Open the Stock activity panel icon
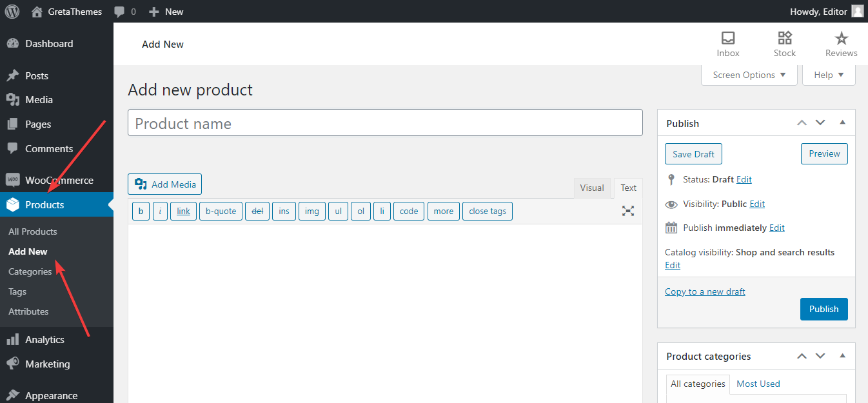This screenshot has height=403, width=868. [x=785, y=38]
